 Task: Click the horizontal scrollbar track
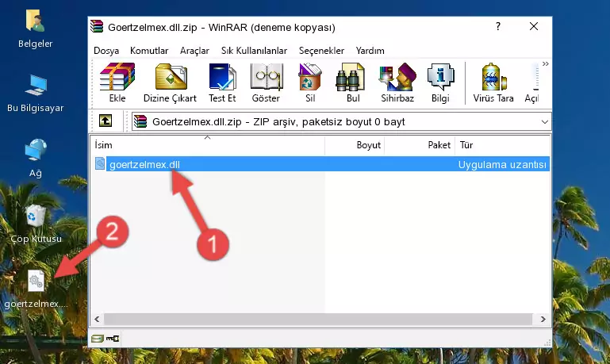pos(318,320)
